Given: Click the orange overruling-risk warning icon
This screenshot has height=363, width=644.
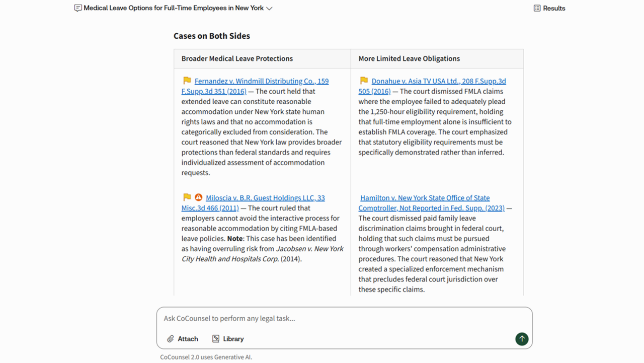Looking at the screenshot, I should click(198, 197).
